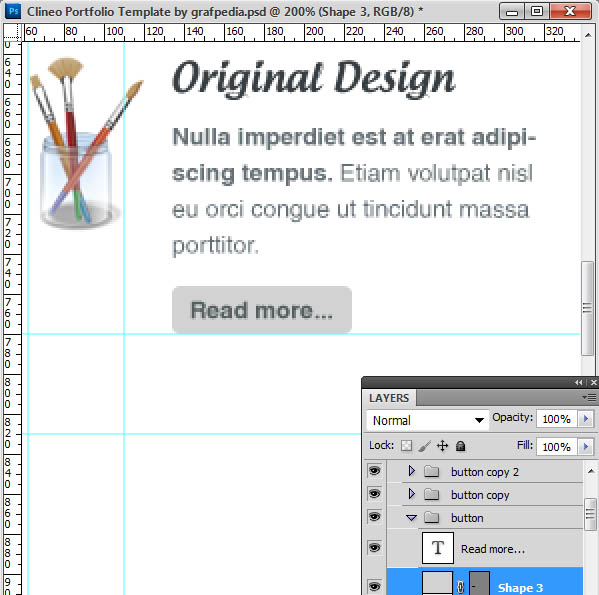
Task: Select the button copy 2 layer name
Action: click(485, 472)
